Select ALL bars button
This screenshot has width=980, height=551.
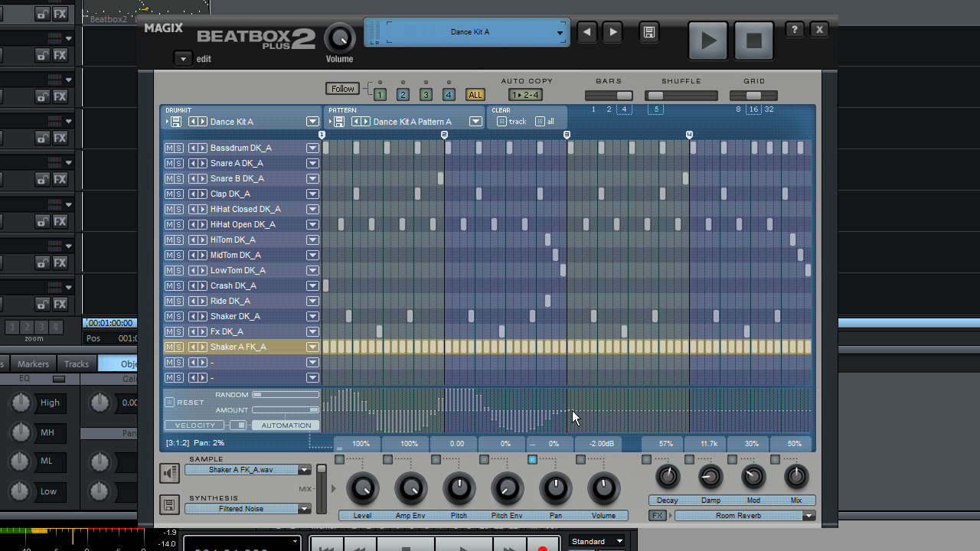tap(475, 95)
